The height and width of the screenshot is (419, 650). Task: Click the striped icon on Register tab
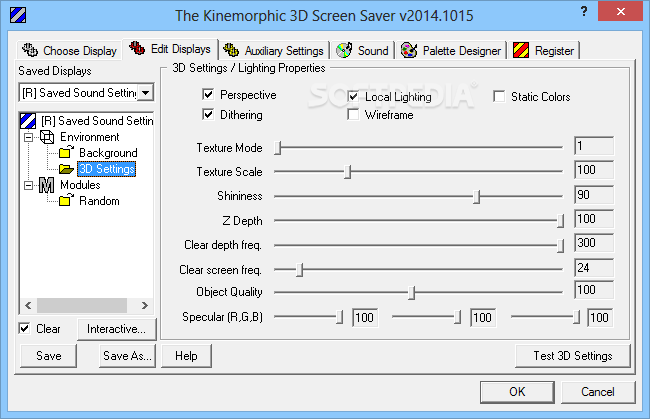tap(521, 50)
